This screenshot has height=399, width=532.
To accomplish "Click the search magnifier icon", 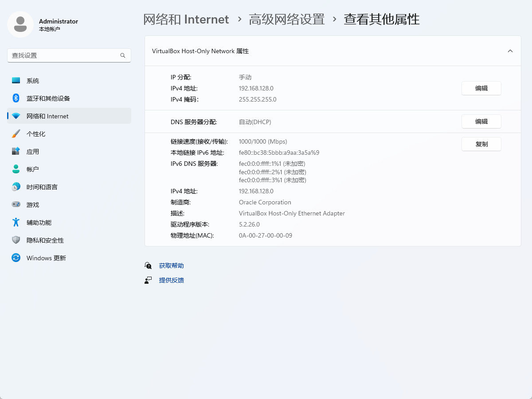I will pos(123,55).
